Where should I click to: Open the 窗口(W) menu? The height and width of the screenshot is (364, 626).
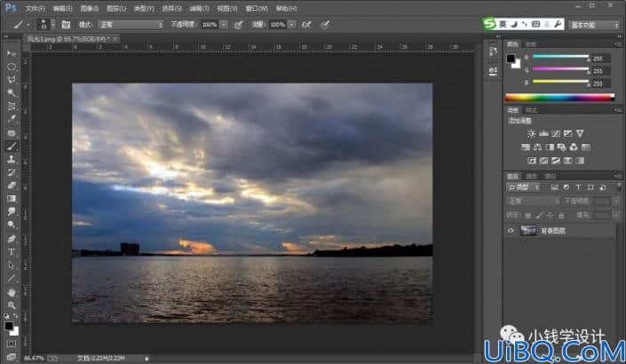pyautogui.click(x=257, y=8)
